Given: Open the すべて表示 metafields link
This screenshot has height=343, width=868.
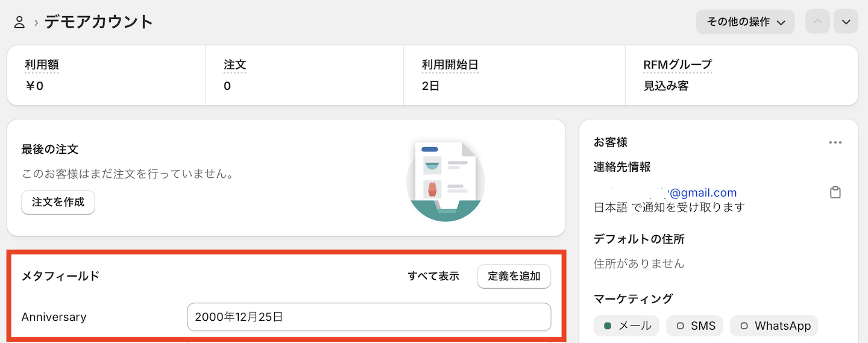Looking at the screenshot, I should click(433, 276).
